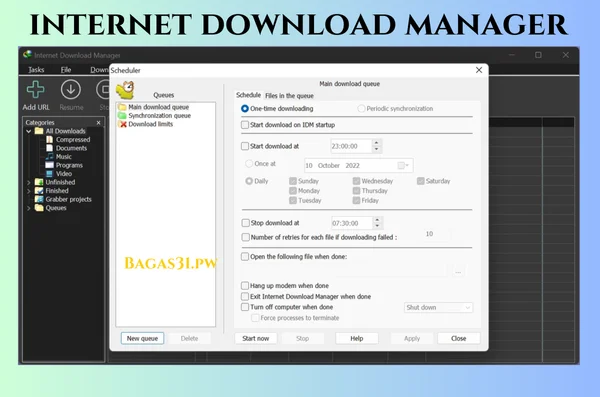Click the Apply button
The width and height of the screenshot is (600, 397).
412,338
